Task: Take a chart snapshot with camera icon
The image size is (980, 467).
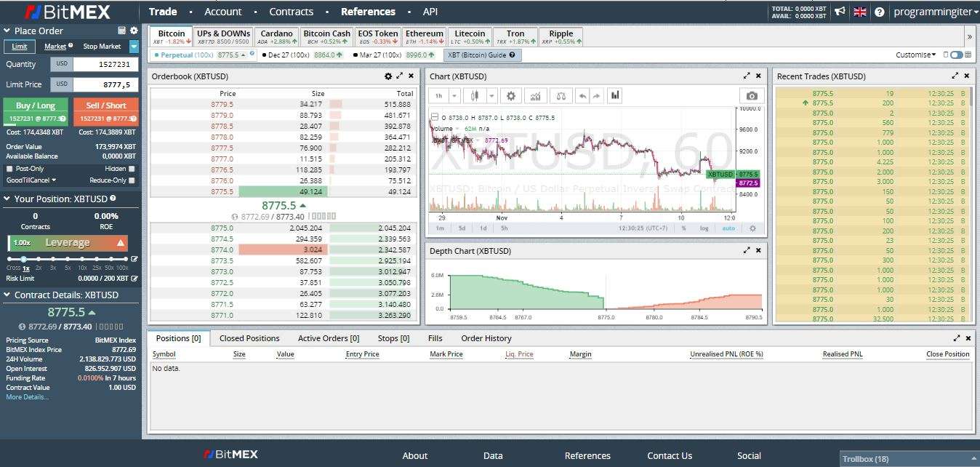Action: [752, 96]
